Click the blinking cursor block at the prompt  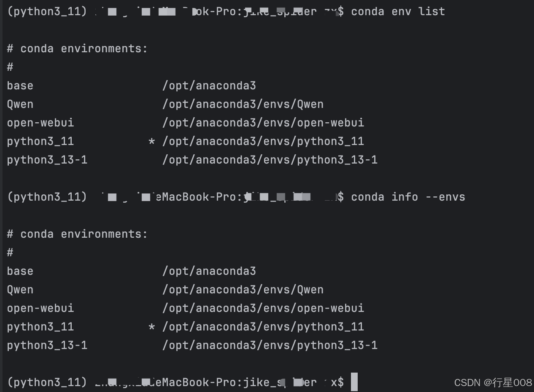[x=354, y=382]
